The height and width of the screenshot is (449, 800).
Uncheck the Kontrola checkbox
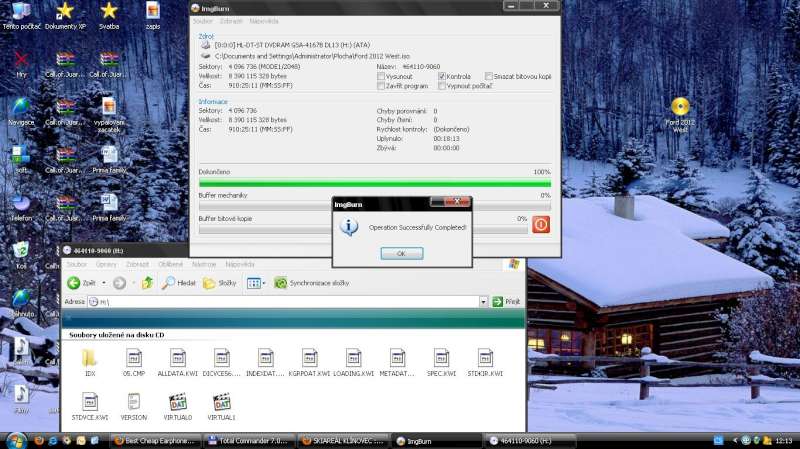coord(442,76)
